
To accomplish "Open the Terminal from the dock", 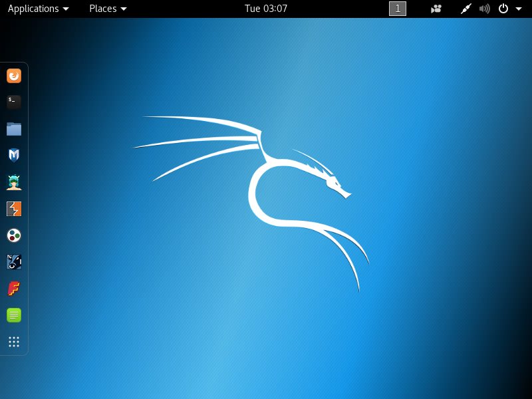I will [14, 102].
